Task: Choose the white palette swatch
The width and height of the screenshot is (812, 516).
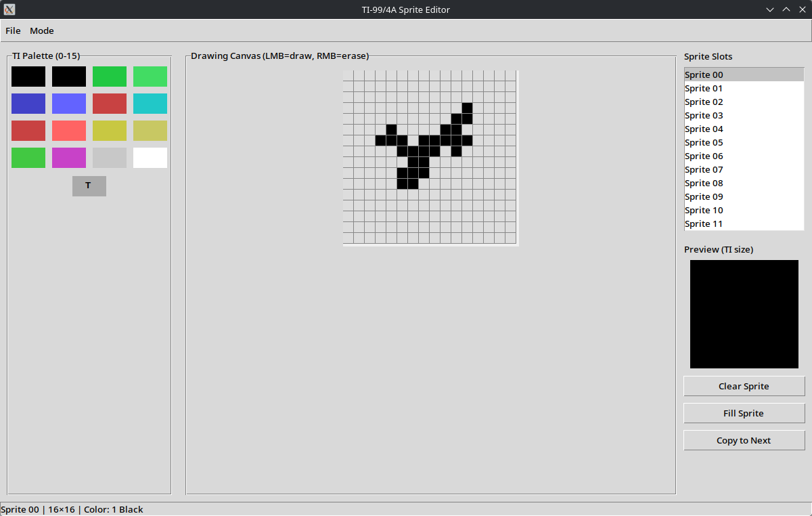Action: [x=150, y=158]
